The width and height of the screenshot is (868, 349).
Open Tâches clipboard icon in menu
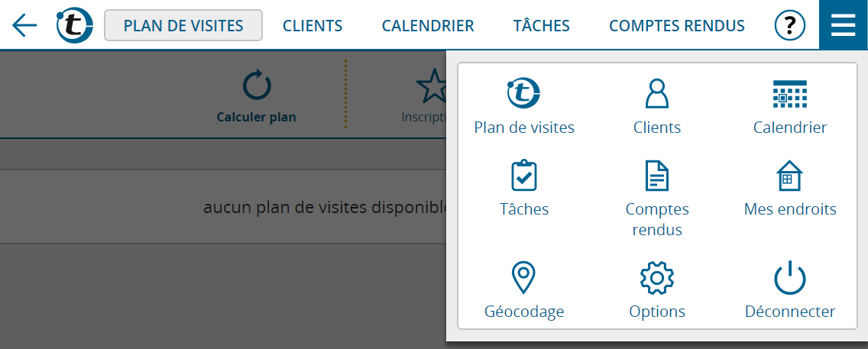[523, 176]
